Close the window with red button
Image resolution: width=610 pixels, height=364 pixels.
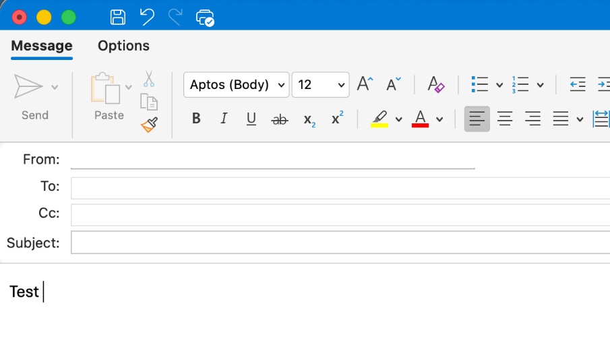[19, 18]
